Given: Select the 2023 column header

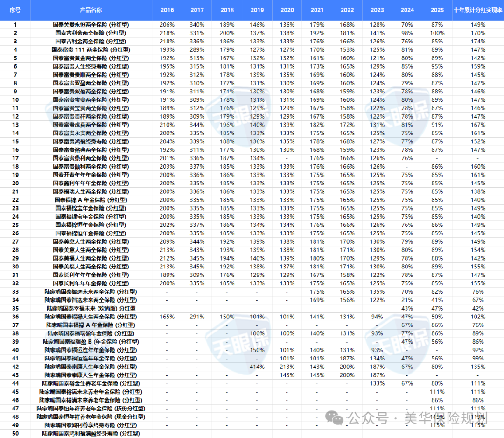Looking at the screenshot, I should click(377, 10).
